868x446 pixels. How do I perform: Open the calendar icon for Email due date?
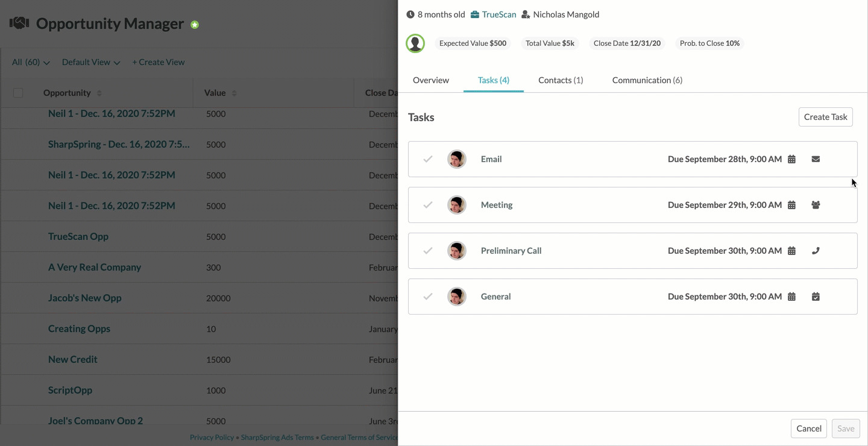pyautogui.click(x=792, y=159)
